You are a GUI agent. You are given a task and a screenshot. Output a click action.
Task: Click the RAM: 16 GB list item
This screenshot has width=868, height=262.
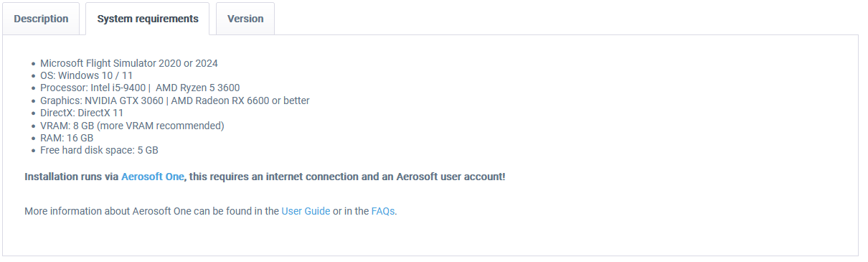pos(67,138)
